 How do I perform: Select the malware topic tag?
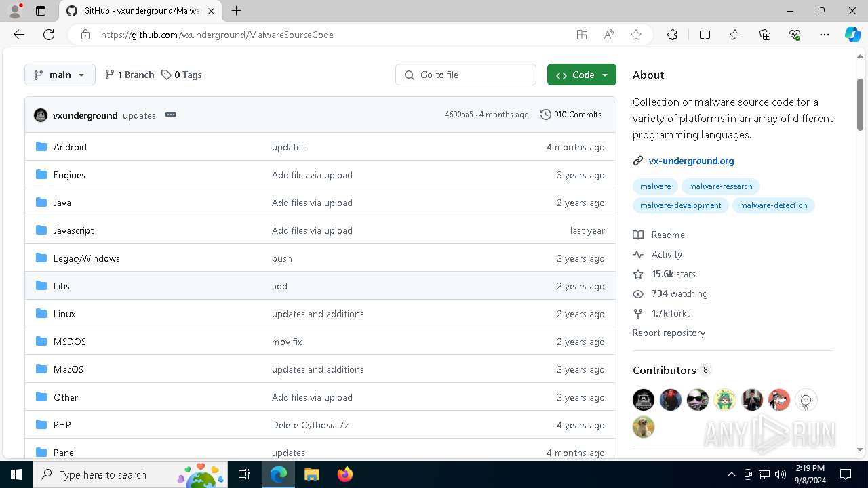[x=655, y=186]
